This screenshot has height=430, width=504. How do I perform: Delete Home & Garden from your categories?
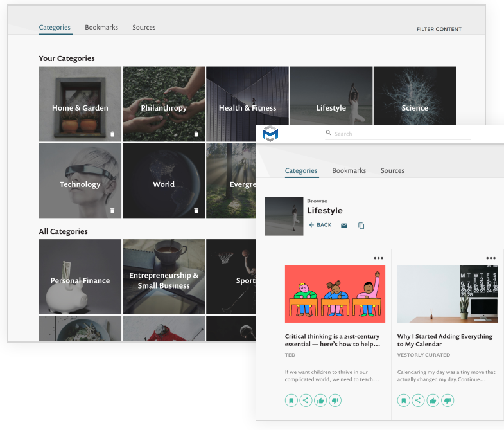pos(112,134)
